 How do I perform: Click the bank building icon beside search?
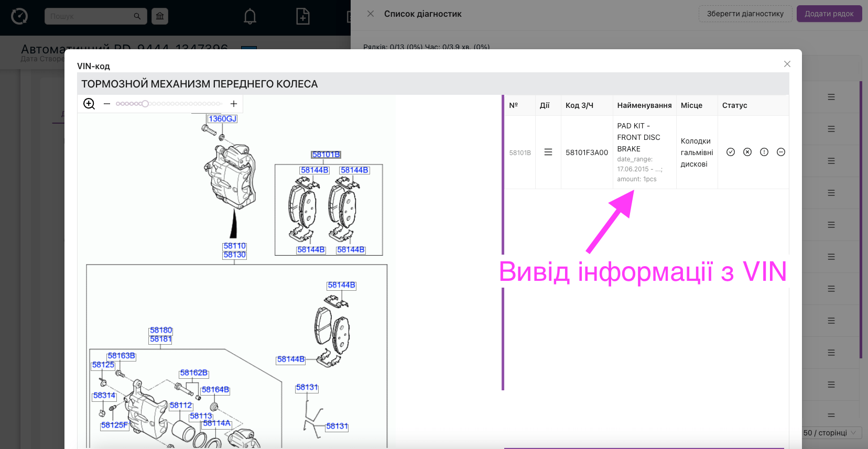[160, 16]
